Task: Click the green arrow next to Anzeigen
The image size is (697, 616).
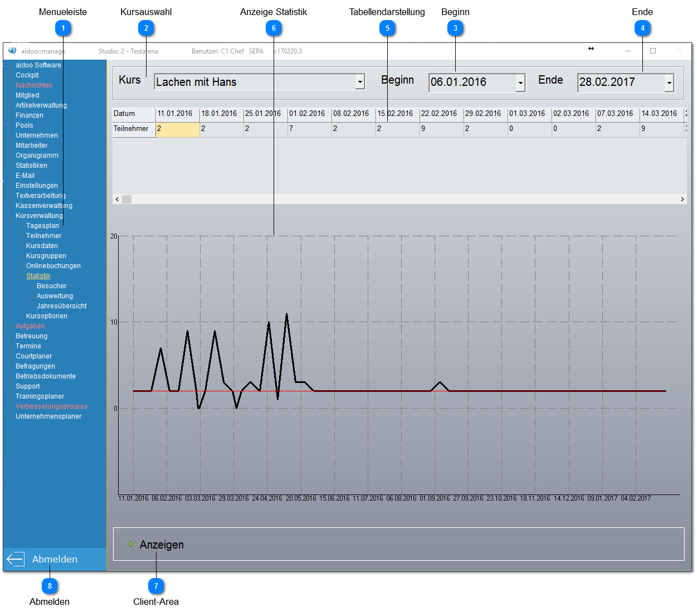Action: pyautogui.click(x=131, y=544)
